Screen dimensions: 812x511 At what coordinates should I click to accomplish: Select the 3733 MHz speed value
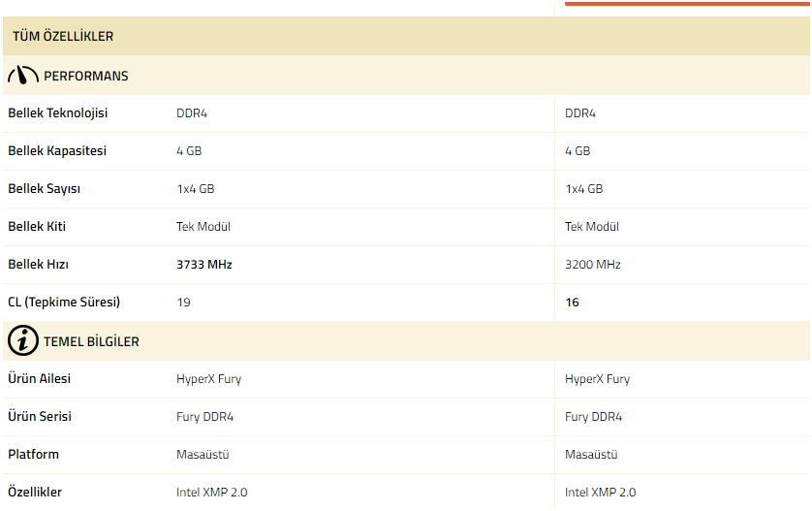click(x=204, y=265)
